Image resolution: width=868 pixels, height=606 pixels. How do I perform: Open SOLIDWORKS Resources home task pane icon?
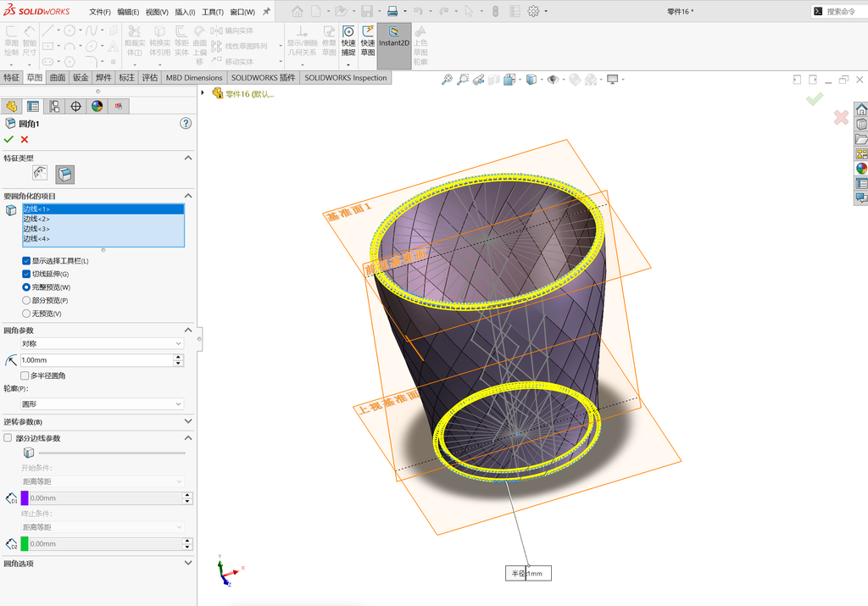coord(861,109)
